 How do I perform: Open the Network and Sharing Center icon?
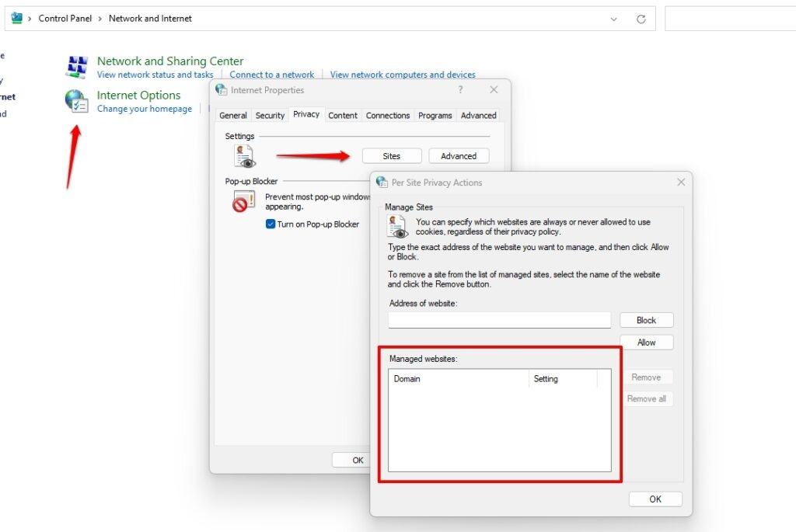(x=77, y=68)
